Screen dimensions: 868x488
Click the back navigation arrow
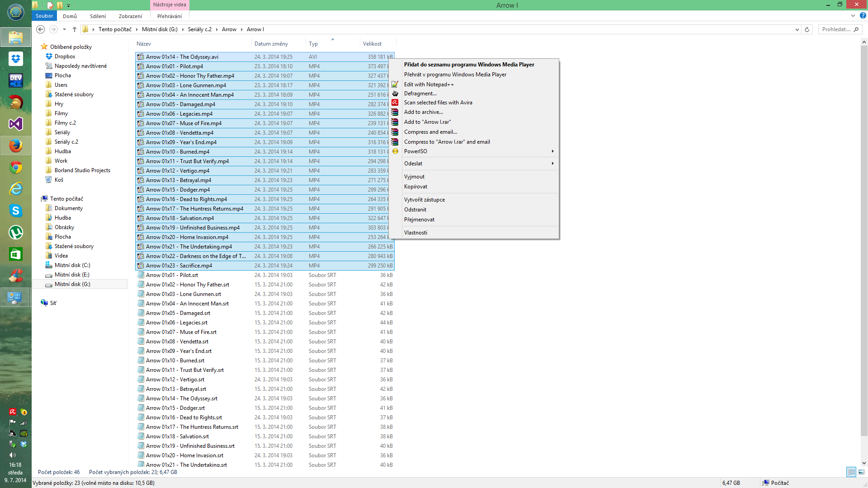(x=41, y=29)
